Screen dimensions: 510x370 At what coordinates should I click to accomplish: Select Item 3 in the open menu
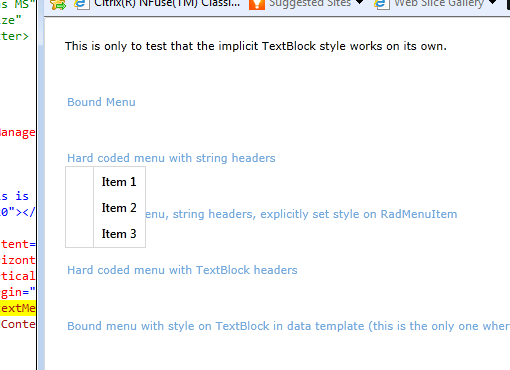pyautogui.click(x=119, y=234)
